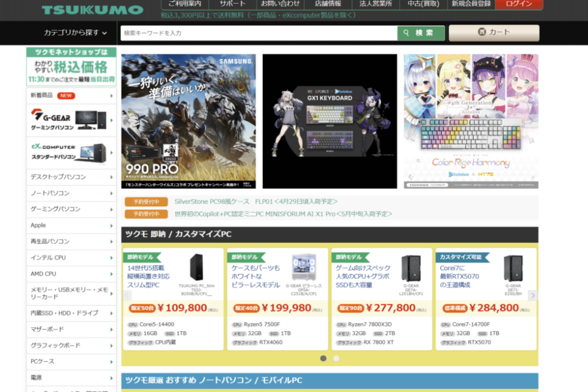The image size is (588, 392).
Task: Expand the AMD CPU category
Action: [x=71, y=274]
